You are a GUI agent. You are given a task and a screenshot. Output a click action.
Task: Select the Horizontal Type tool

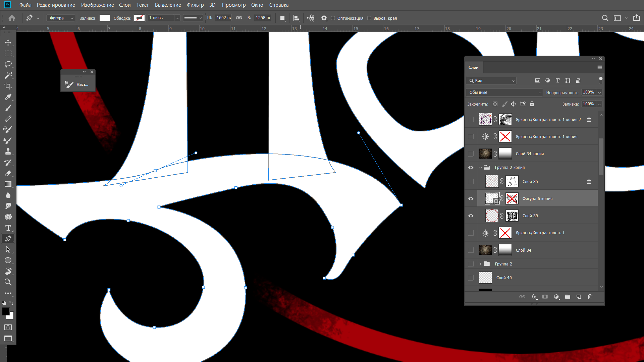click(8, 228)
